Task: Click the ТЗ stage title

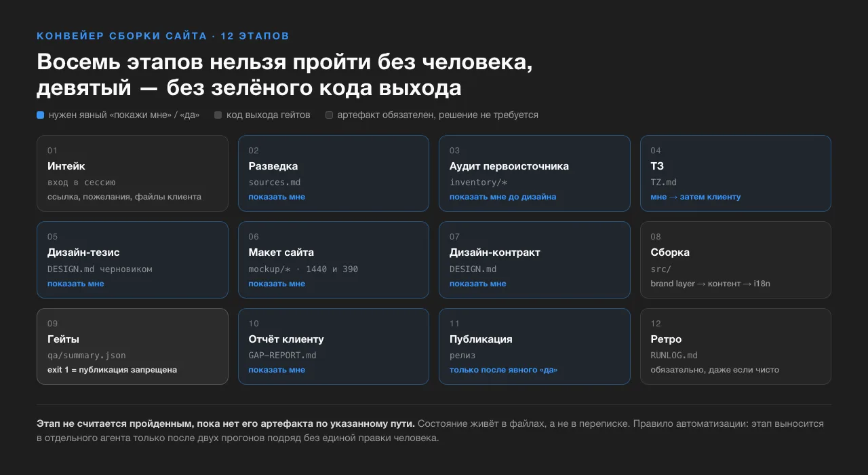Action: click(657, 166)
